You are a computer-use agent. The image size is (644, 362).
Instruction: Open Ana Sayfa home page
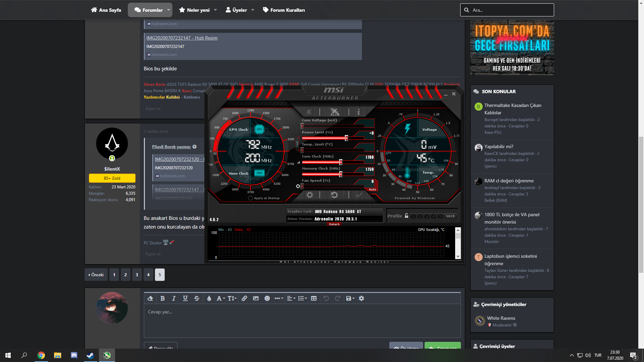[x=106, y=10]
